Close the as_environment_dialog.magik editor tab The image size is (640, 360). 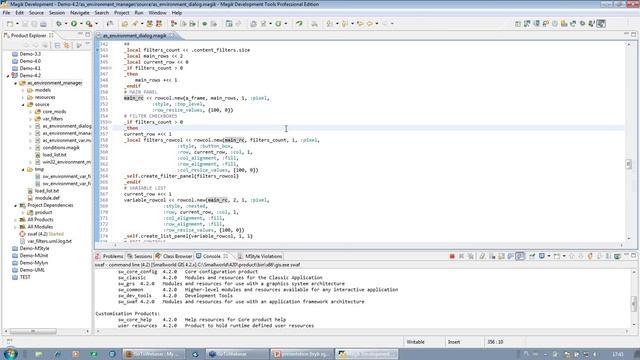(172, 36)
